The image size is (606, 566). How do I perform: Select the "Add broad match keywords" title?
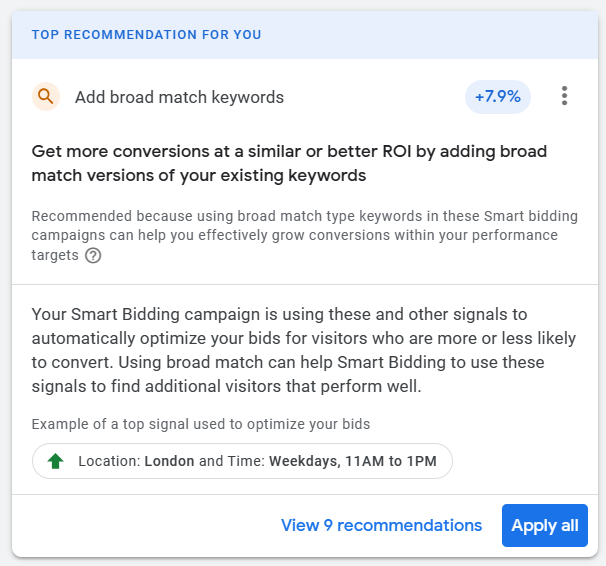click(180, 97)
